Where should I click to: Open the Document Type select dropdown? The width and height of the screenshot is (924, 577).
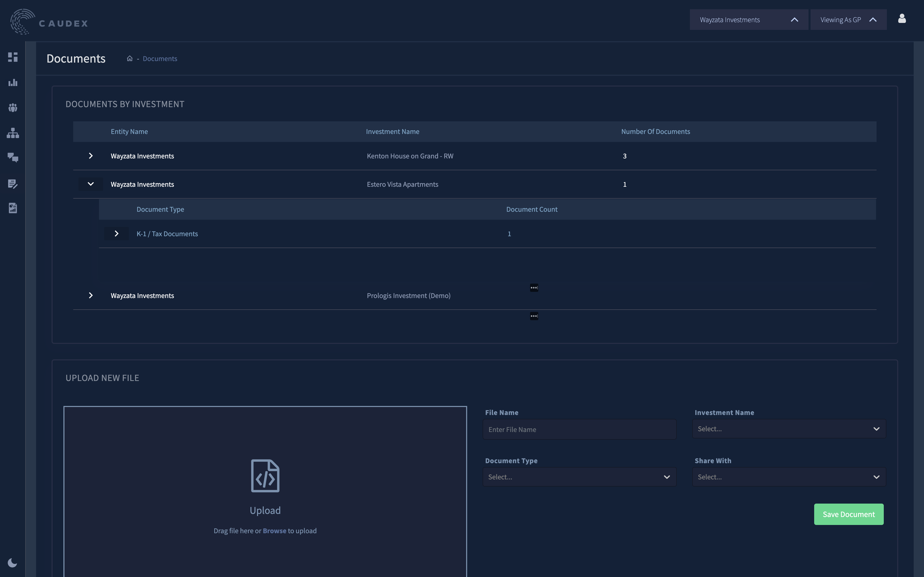pyautogui.click(x=579, y=477)
